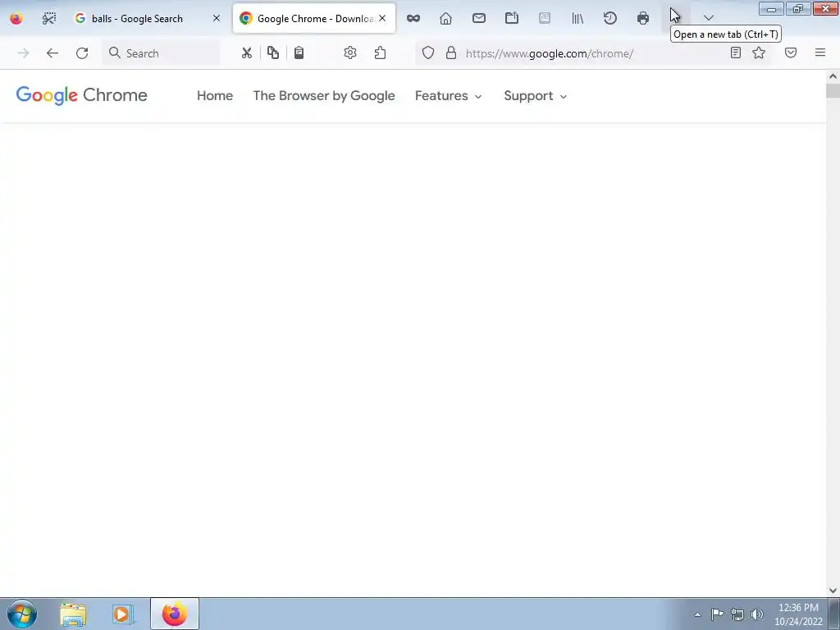
Task: Click the Action Center flag icon
Action: [x=717, y=614]
